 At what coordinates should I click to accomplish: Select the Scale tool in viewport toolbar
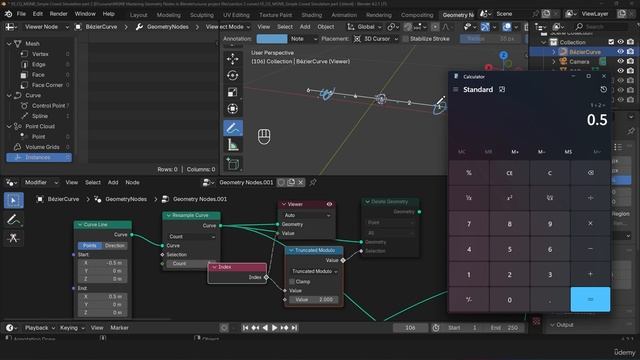(233, 92)
